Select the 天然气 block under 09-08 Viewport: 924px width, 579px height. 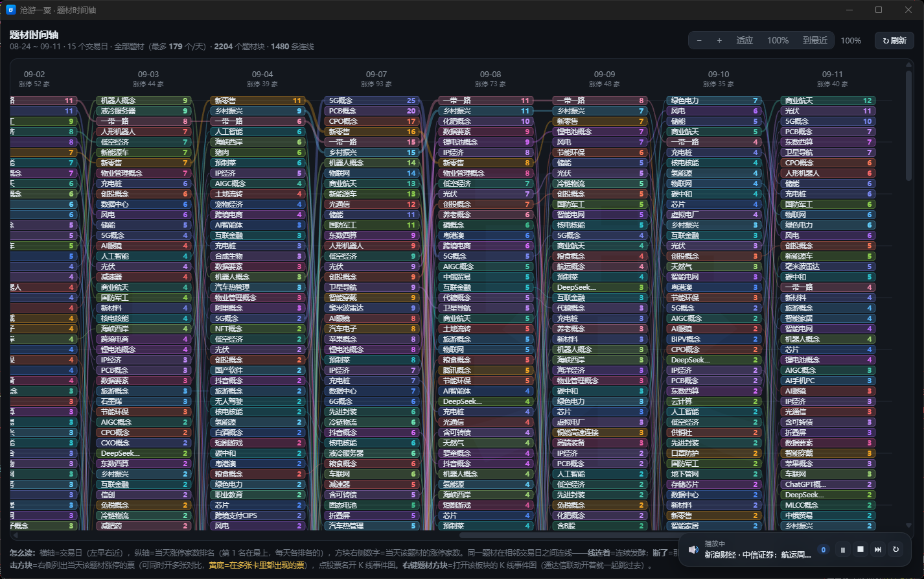(x=486, y=443)
